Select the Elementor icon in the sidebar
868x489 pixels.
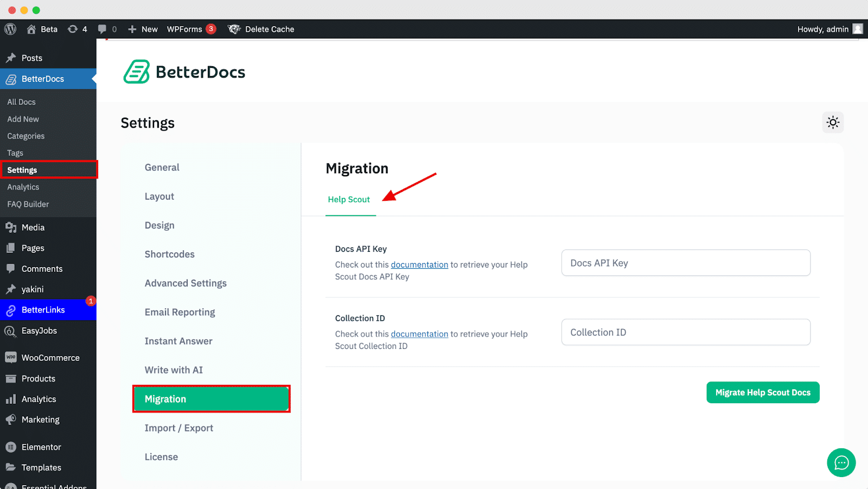11,447
